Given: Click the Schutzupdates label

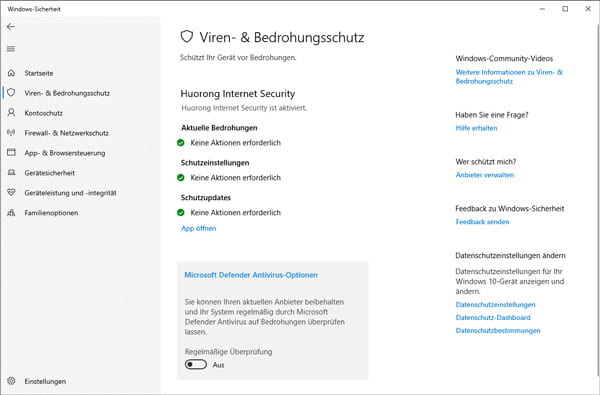Looking at the screenshot, I should [x=206, y=198].
